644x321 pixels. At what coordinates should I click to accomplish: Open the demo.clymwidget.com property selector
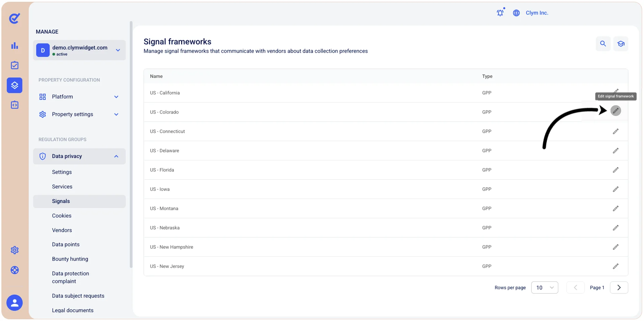(x=79, y=50)
